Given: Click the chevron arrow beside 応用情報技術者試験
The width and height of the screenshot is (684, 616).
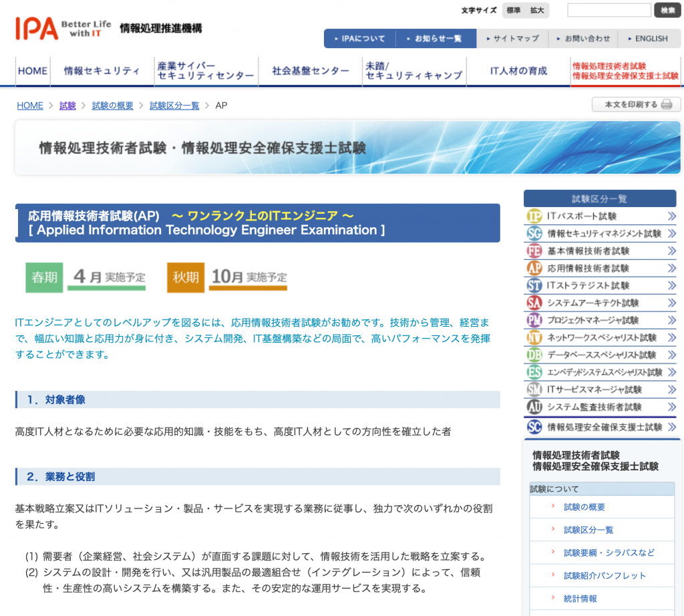Looking at the screenshot, I should pos(672,268).
